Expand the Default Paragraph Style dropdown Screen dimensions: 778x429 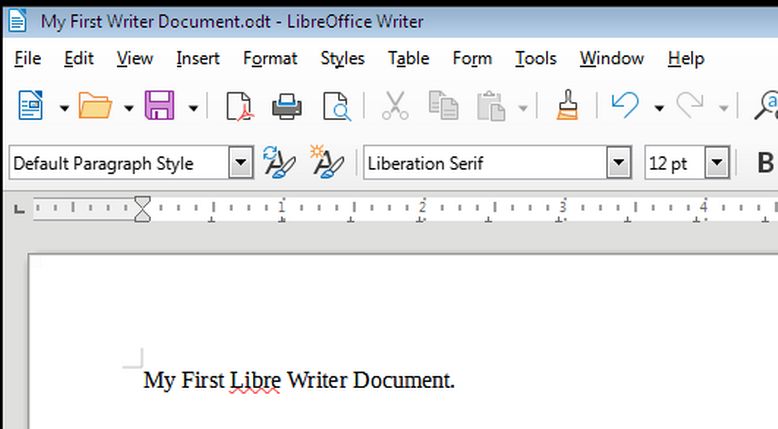(x=241, y=163)
